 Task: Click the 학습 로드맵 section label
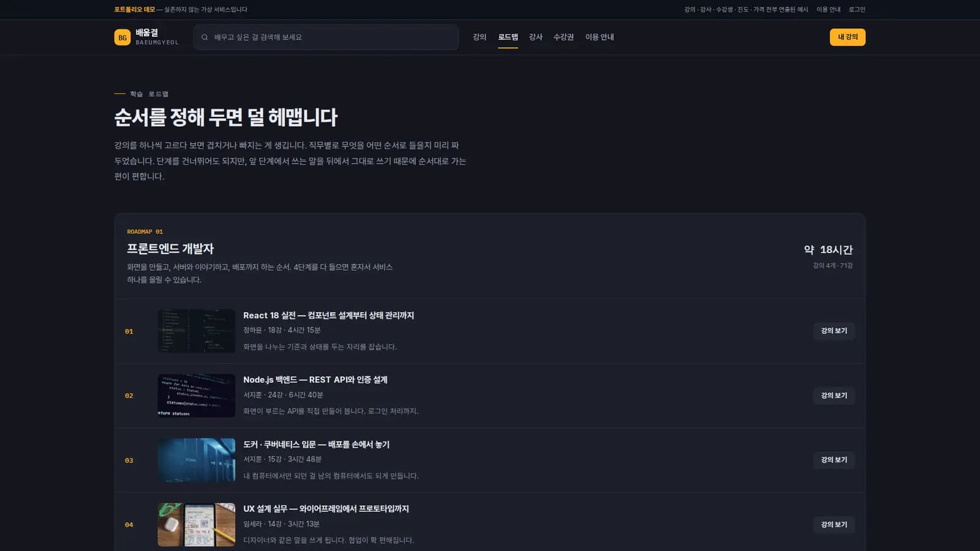(x=149, y=94)
